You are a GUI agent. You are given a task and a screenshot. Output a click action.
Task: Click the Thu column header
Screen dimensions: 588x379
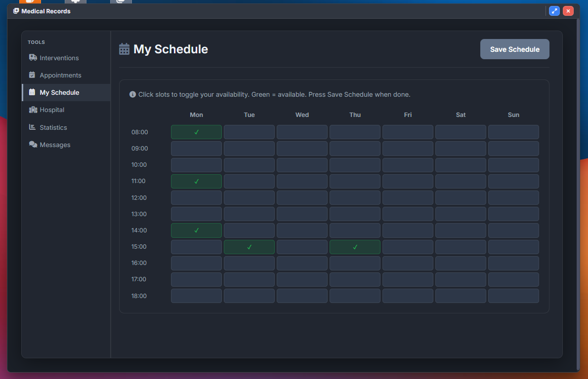click(x=355, y=114)
